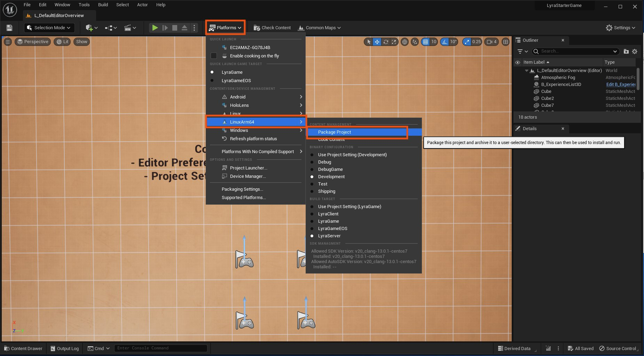The width and height of the screenshot is (644, 356).
Task: Open the Common Maps dropdown
Action: (x=320, y=28)
